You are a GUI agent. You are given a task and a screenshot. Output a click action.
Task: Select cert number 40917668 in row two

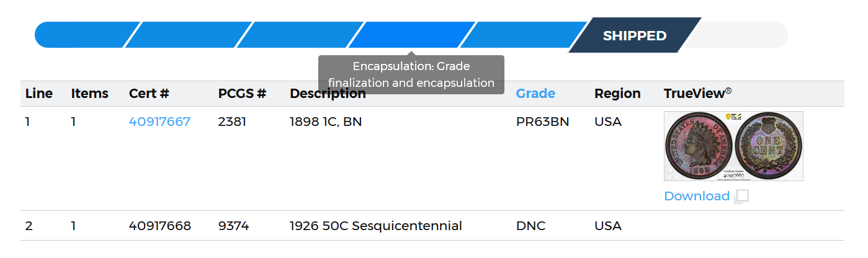[160, 226]
